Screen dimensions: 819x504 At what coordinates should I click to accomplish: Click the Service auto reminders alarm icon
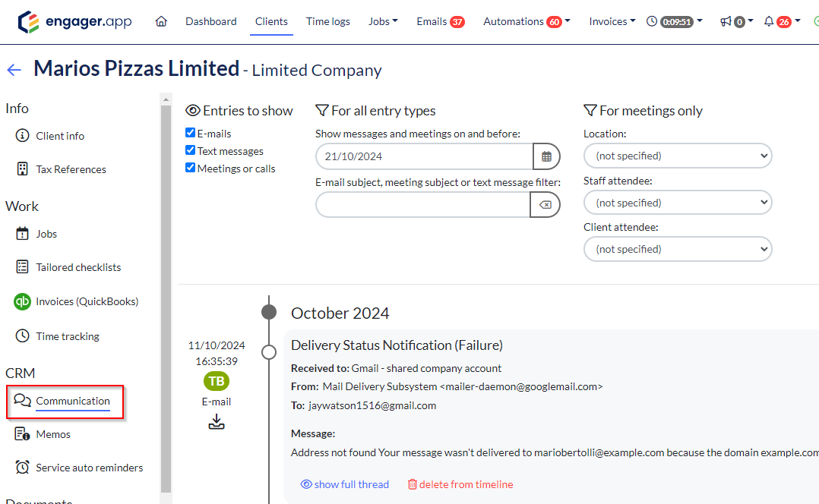(23, 468)
